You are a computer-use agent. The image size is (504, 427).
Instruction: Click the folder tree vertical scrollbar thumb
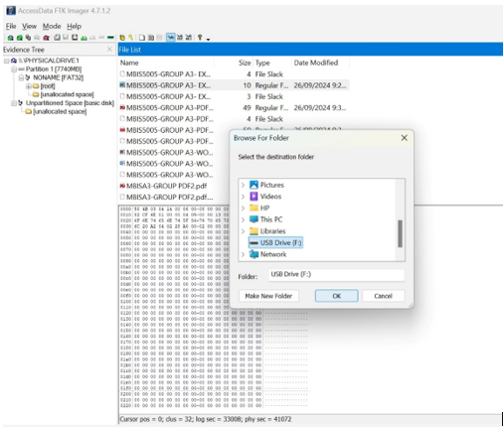pyautogui.click(x=400, y=233)
